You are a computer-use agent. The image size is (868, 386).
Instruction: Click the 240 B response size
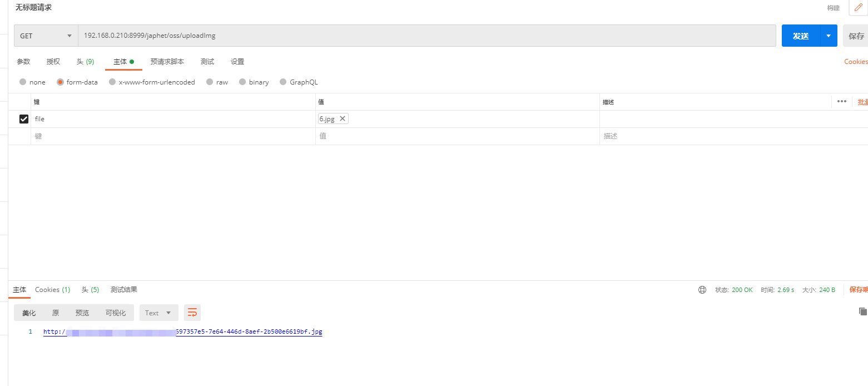827,290
